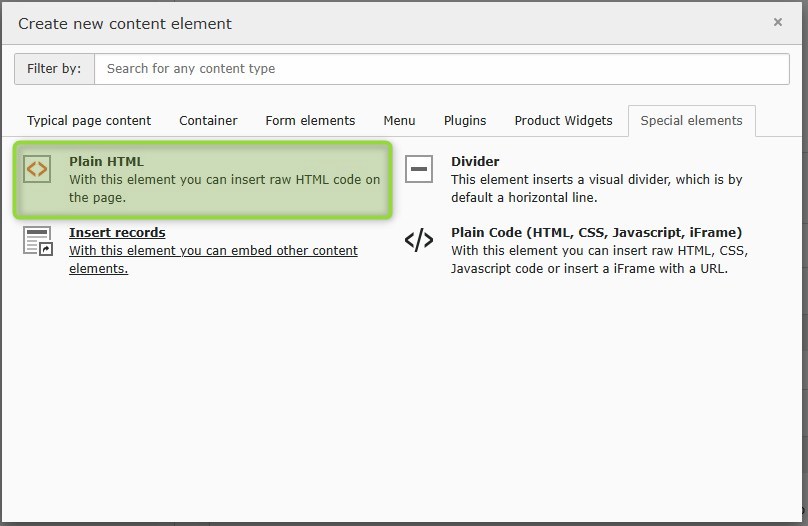Click the Divider minus-line icon
The height and width of the screenshot is (526, 808).
pyautogui.click(x=419, y=169)
